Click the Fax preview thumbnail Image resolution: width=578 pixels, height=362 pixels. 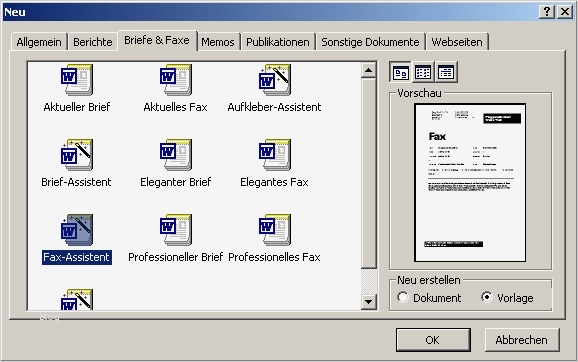pyautogui.click(x=470, y=183)
